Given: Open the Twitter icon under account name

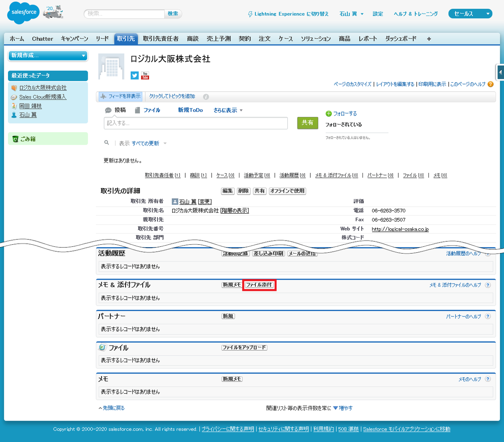Looking at the screenshot, I should 134,76.
